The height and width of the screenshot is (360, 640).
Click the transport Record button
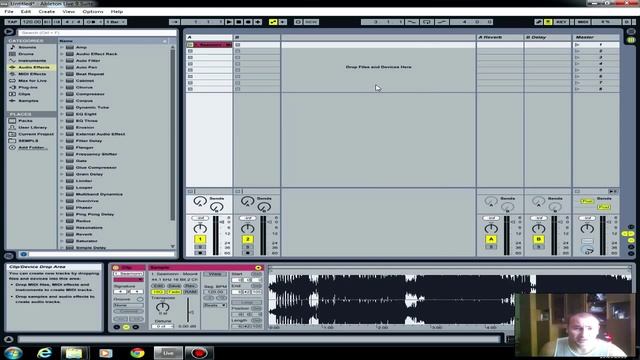248,22
